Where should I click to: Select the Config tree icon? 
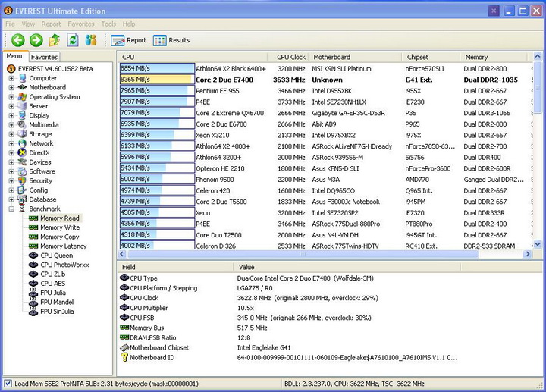coord(22,190)
